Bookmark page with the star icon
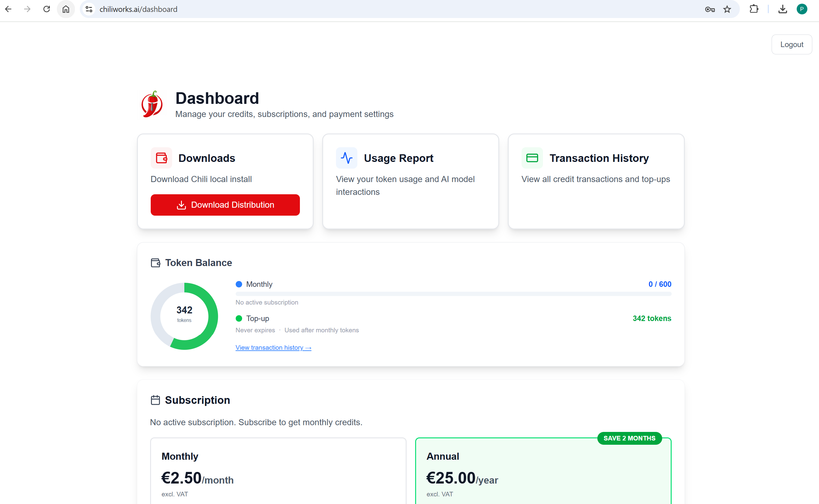This screenshot has width=819, height=504. coord(727,9)
